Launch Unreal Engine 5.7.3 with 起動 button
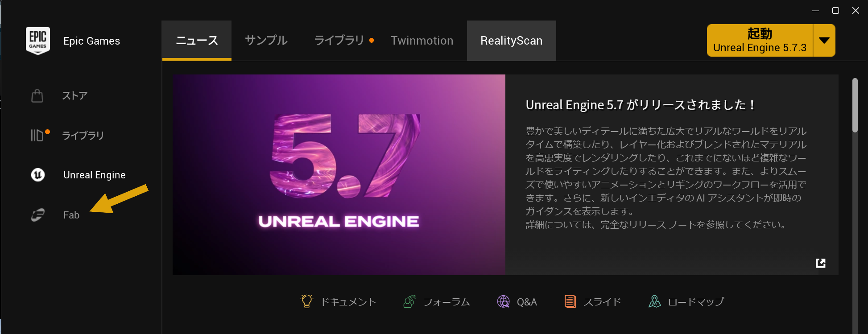Screen dimensions: 868x334 759,41
